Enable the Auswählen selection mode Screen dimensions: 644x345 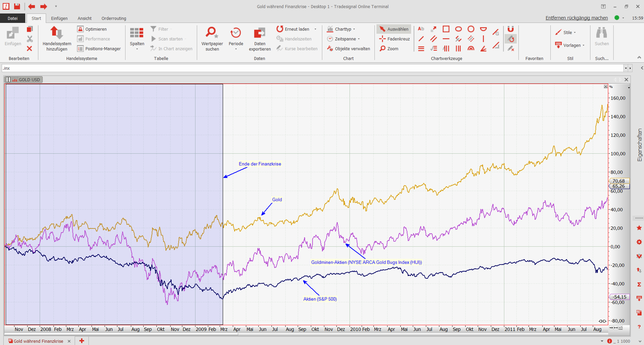[x=394, y=29]
